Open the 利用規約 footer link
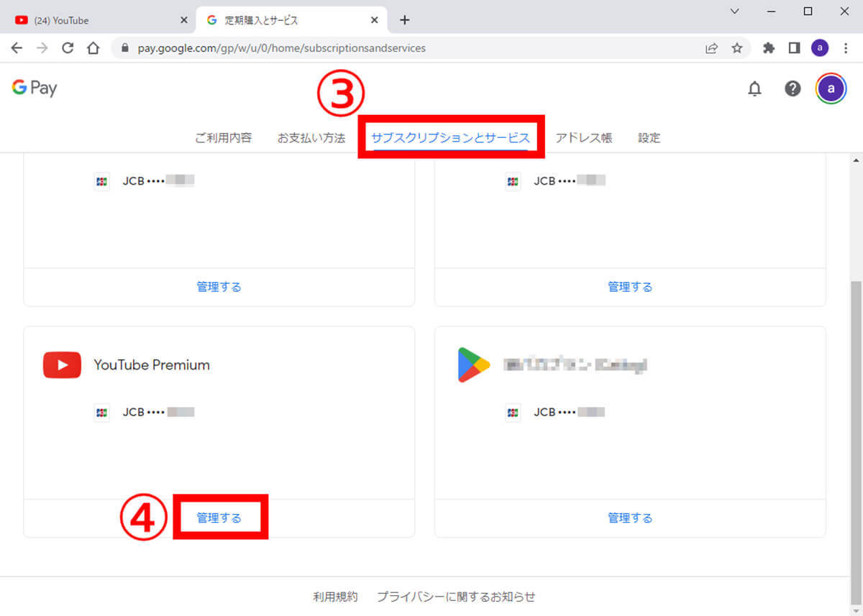This screenshot has height=616, width=863. coord(335,597)
